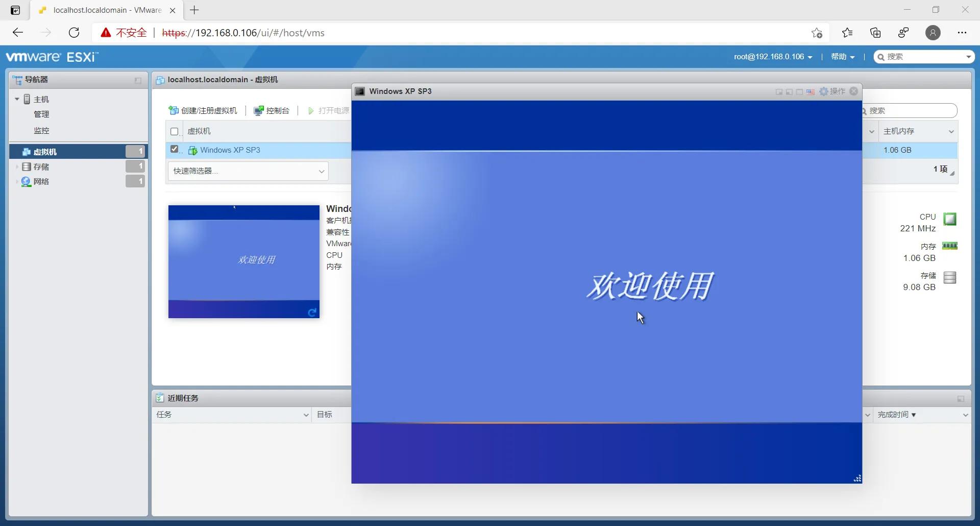Click the Windows XP SP3 virtual machine link
Screen dimensions: 980x526
pyautogui.click(x=230, y=150)
